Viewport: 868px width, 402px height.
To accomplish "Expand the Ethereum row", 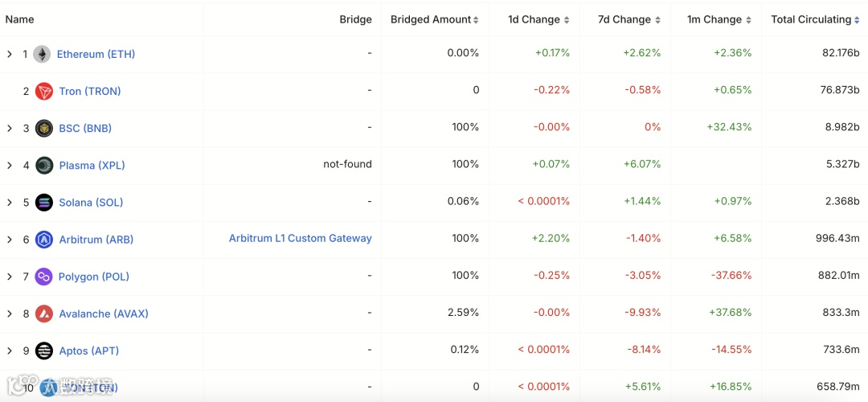I will [10, 55].
